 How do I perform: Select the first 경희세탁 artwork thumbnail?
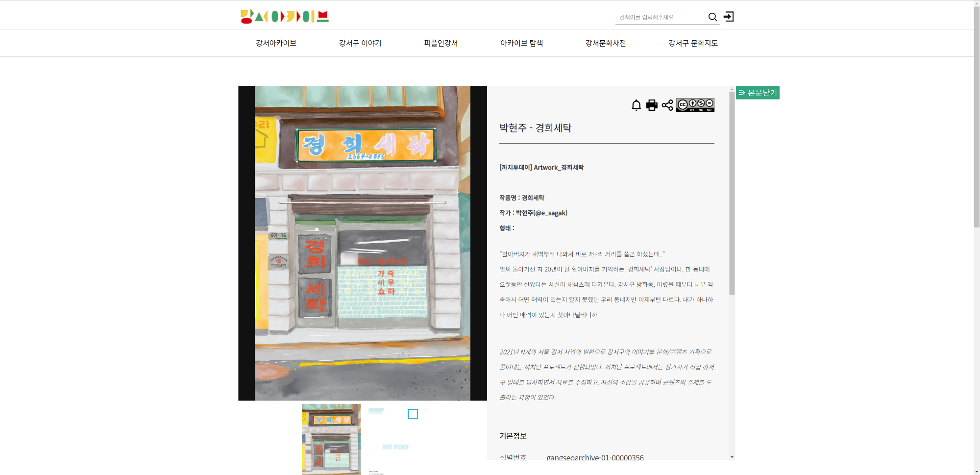click(331, 439)
